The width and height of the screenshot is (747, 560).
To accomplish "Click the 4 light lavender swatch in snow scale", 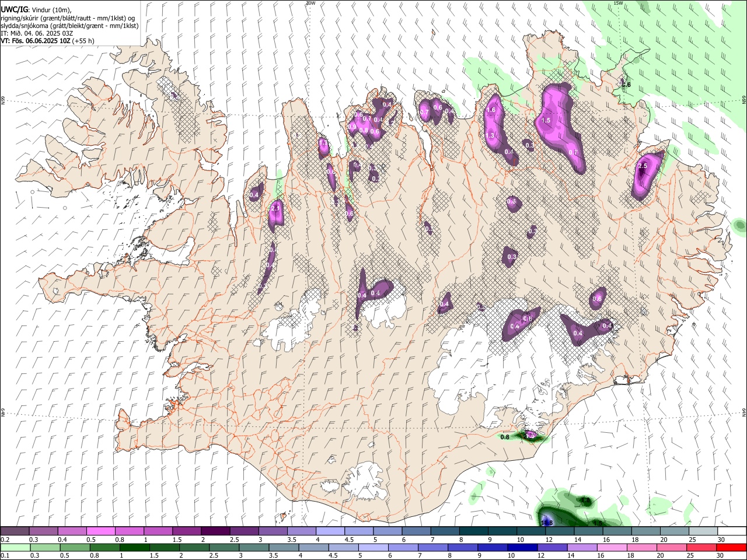I will tap(329, 531).
